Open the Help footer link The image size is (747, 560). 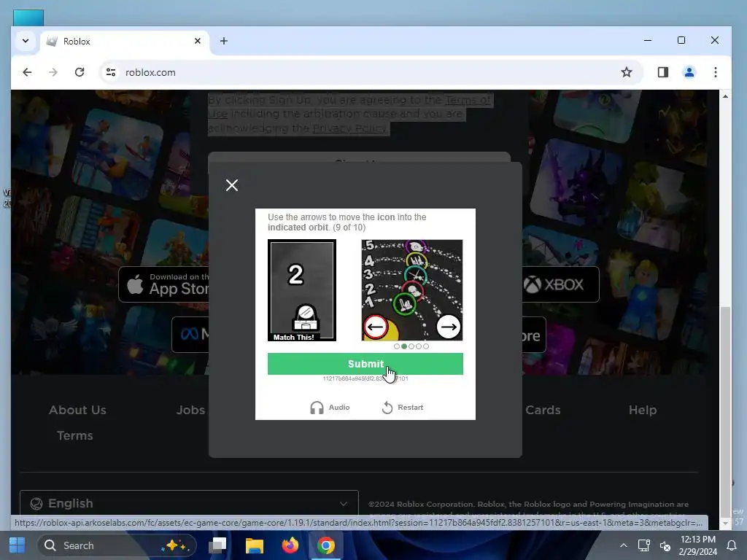click(643, 410)
